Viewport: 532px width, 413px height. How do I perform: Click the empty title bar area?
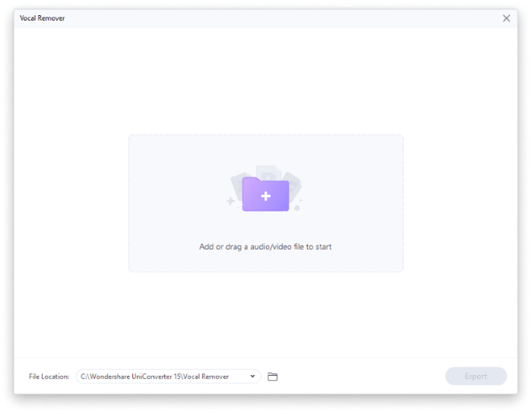coord(266,18)
